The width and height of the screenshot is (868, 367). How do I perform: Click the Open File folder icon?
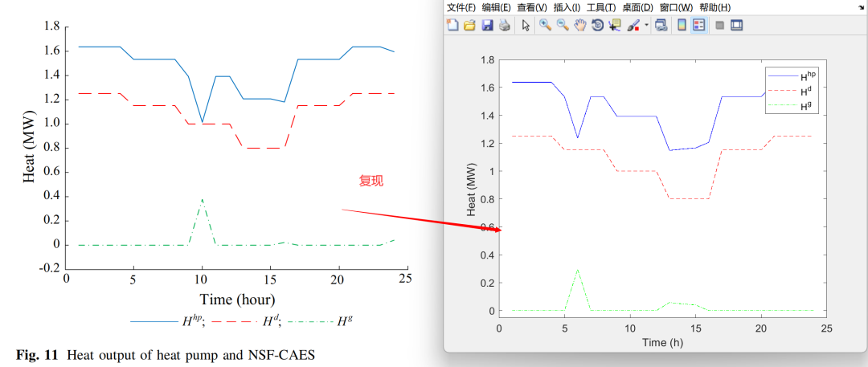tap(469, 25)
